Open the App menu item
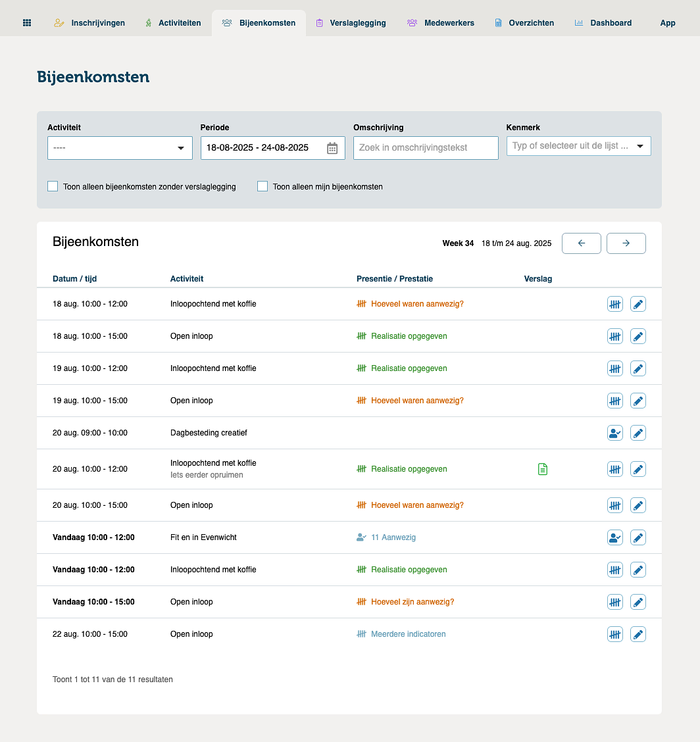 click(x=667, y=23)
